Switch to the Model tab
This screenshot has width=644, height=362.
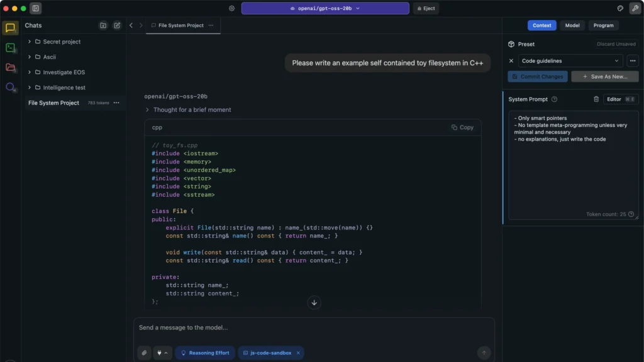(x=572, y=26)
